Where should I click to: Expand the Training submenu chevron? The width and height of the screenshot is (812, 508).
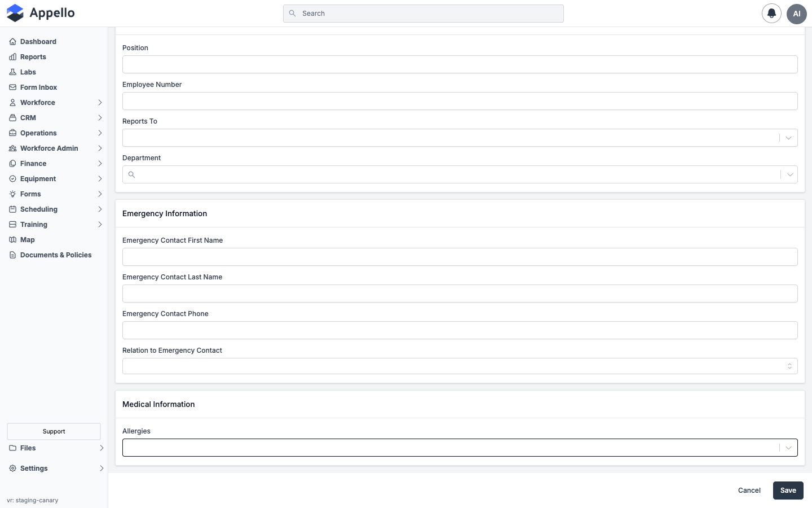tap(100, 225)
